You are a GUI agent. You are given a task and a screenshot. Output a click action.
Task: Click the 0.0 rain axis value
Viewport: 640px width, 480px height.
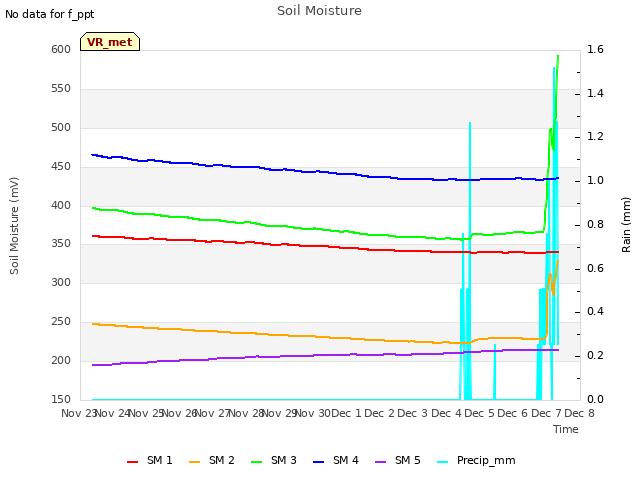pos(595,399)
